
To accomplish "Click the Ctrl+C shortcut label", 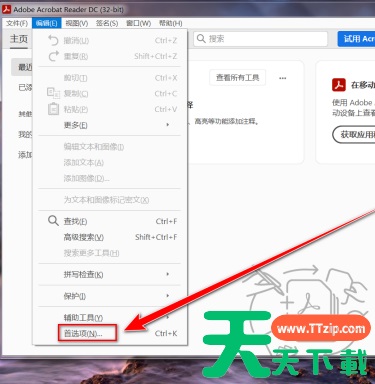I will point(166,93).
